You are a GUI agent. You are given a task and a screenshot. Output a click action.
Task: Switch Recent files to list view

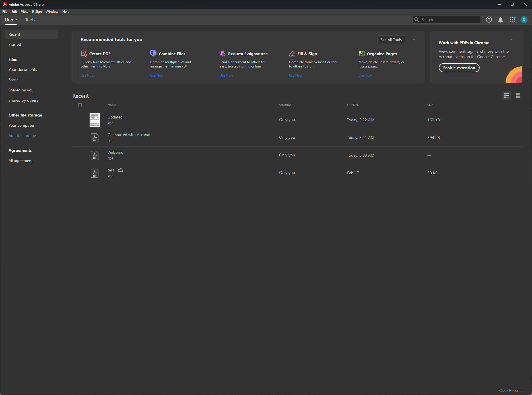tap(507, 96)
